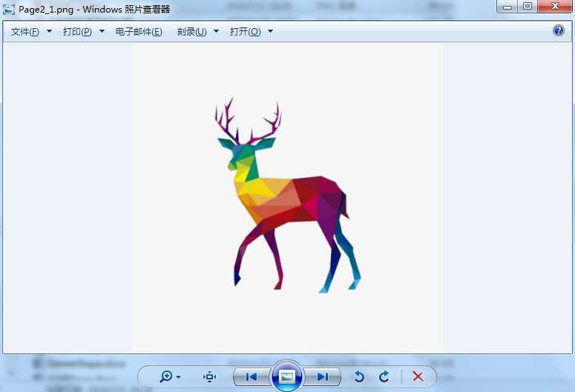
Task: Open the 打开(O) menu
Action: tap(245, 32)
